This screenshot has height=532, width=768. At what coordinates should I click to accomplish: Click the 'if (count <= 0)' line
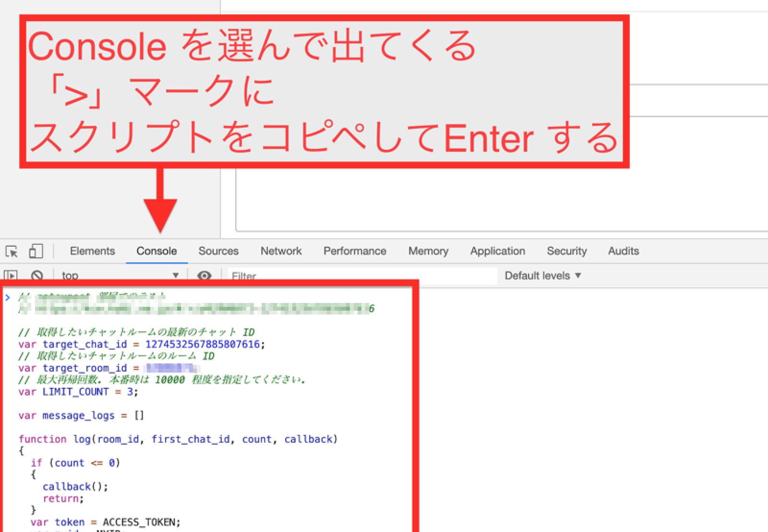pos(75,463)
